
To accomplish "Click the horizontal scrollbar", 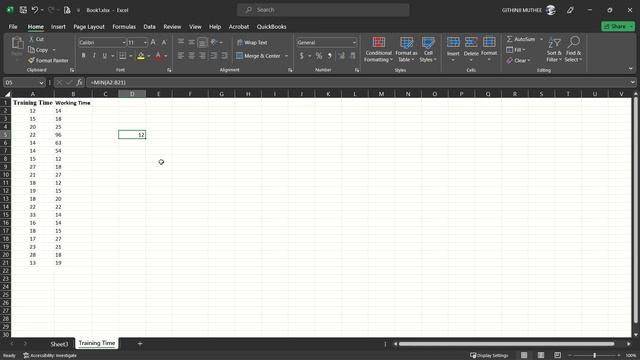I will (507, 344).
